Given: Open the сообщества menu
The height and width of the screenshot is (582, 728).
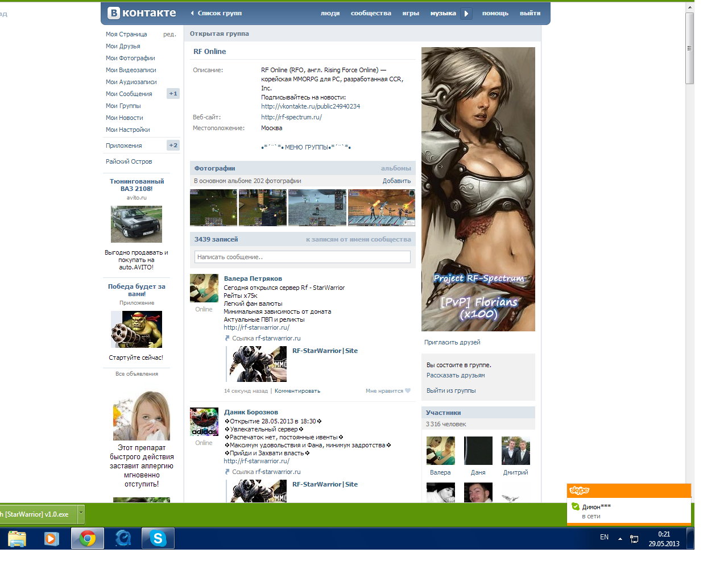Looking at the screenshot, I should coord(371,13).
